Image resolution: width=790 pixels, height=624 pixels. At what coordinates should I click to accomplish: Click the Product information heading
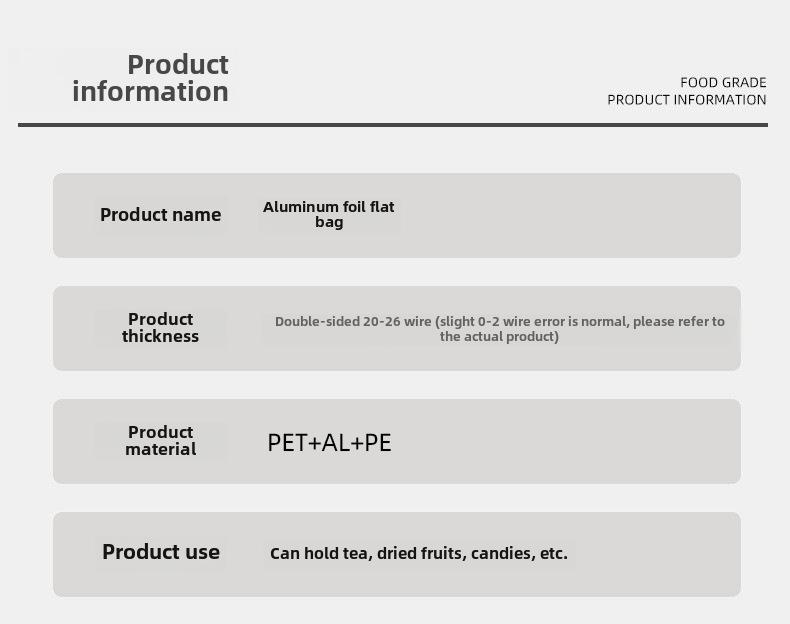coord(151,78)
